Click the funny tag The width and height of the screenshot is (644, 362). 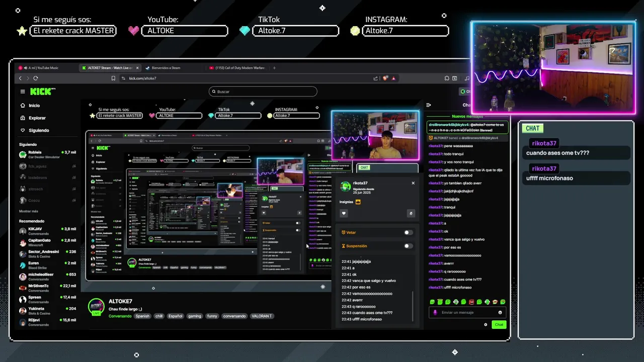coord(212,316)
